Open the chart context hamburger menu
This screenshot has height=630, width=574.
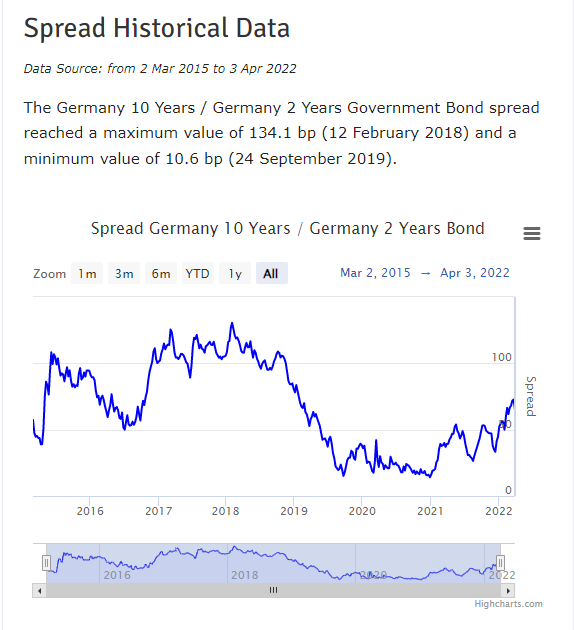tap(532, 233)
